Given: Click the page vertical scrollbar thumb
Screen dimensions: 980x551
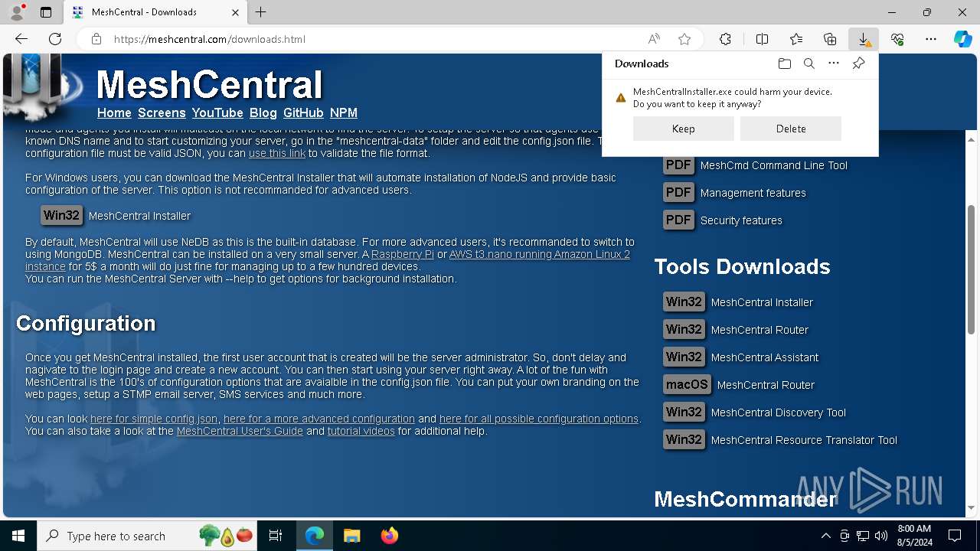Looking at the screenshot, I should (x=972, y=269).
